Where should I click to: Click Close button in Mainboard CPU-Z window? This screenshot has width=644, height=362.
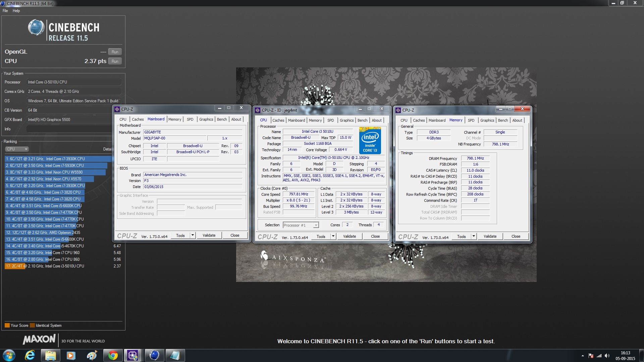click(235, 235)
